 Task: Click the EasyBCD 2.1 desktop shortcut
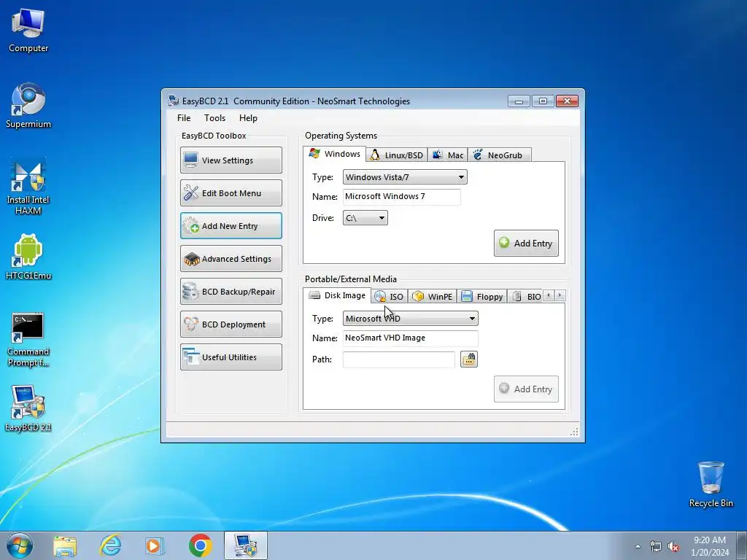(28, 408)
